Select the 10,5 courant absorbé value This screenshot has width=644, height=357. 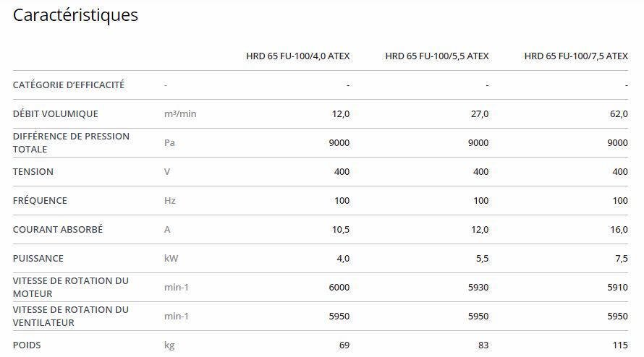[341, 229]
